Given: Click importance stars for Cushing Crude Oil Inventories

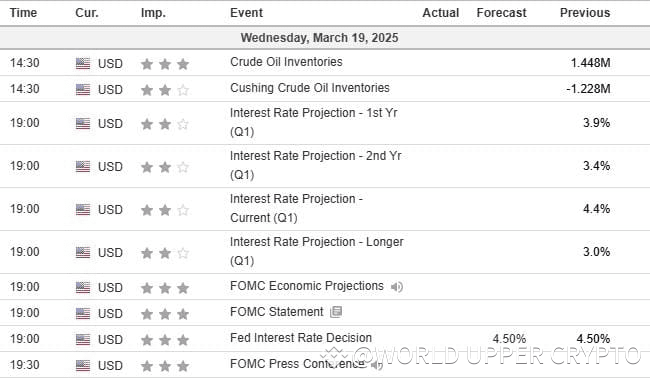Looking at the screenshot, I should point(165,90).
